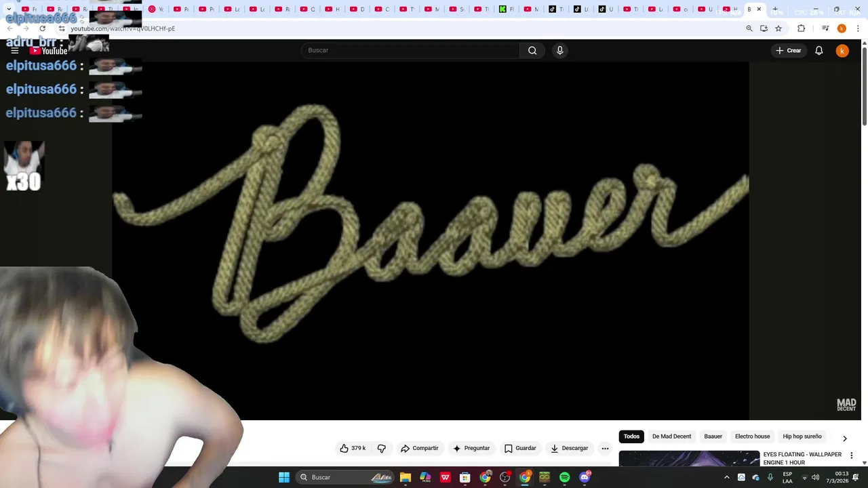This screenshot has height=488, width=868.
Task: Open OBS Studio from taskbar
Action: point(505,477)
